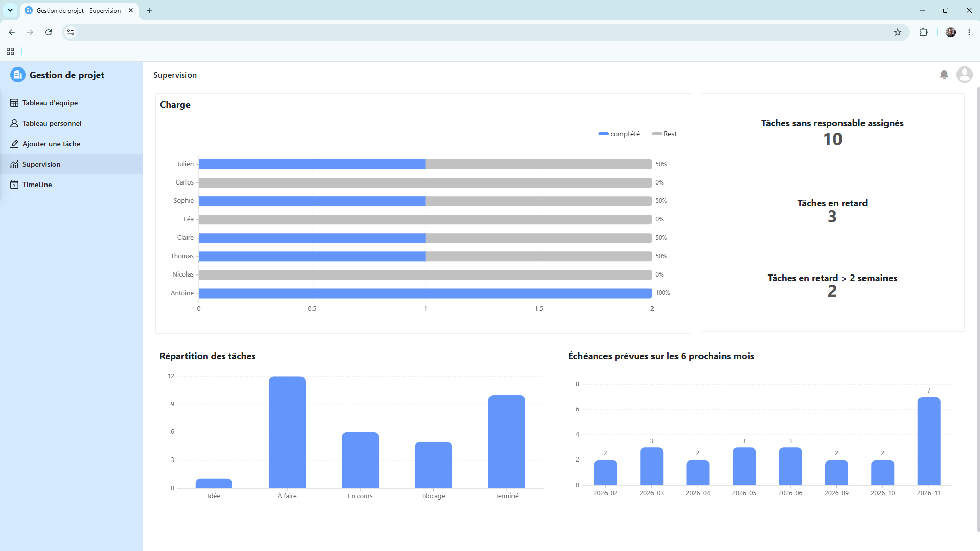Open the Chrome three-dot menu

tap(969, 32)
